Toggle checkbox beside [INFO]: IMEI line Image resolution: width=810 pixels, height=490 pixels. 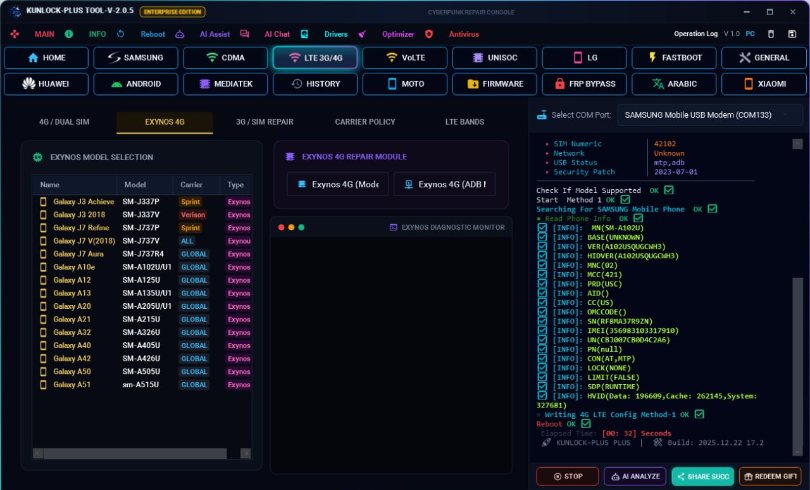(x=542, y=330)
